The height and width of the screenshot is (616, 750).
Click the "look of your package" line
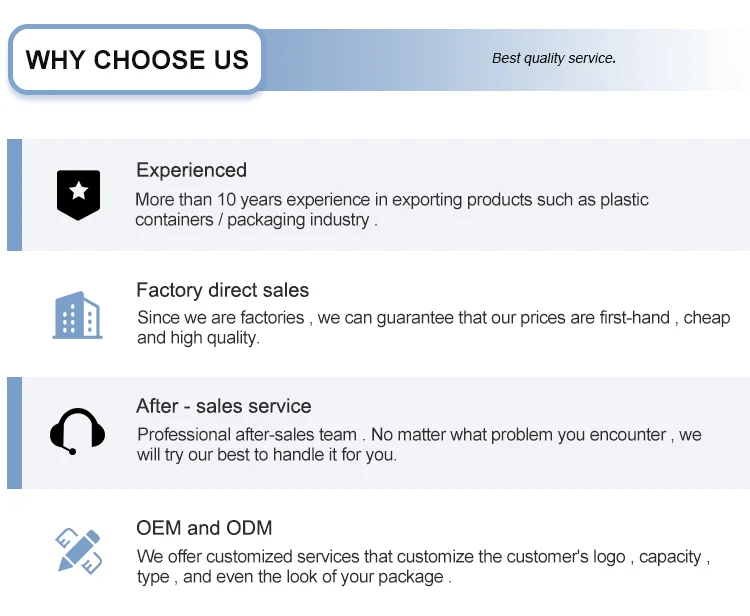tap(294, 577)
